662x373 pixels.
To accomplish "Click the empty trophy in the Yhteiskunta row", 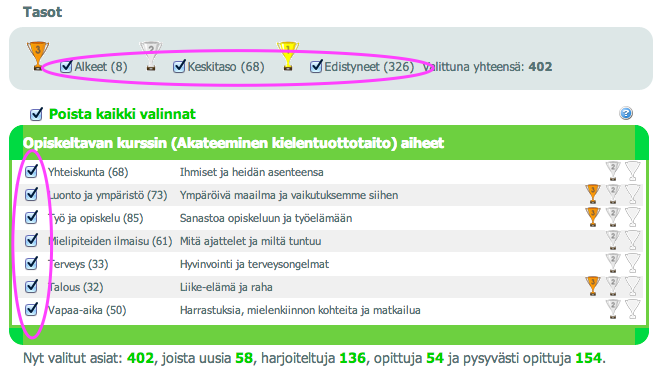I will 632,171.
